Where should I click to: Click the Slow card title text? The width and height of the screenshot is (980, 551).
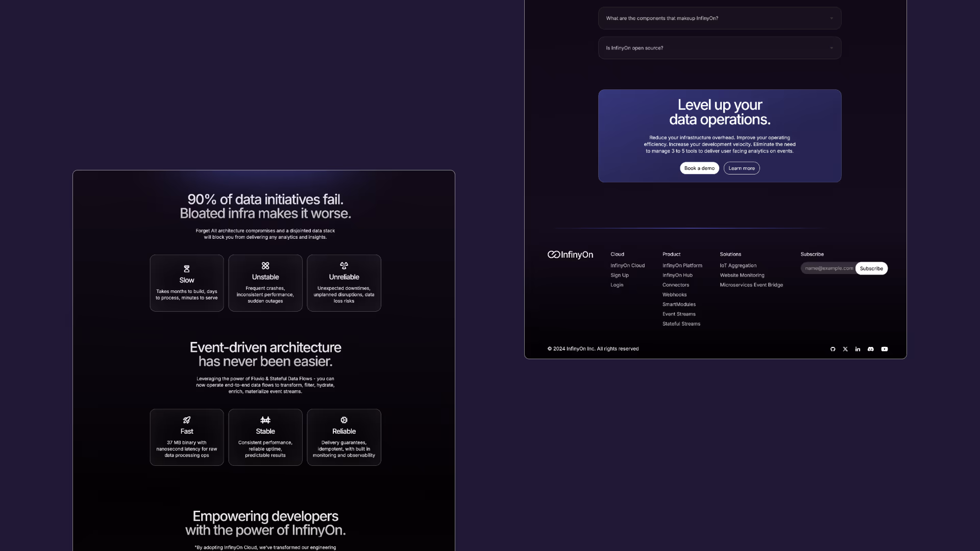(x=187, y=280)
